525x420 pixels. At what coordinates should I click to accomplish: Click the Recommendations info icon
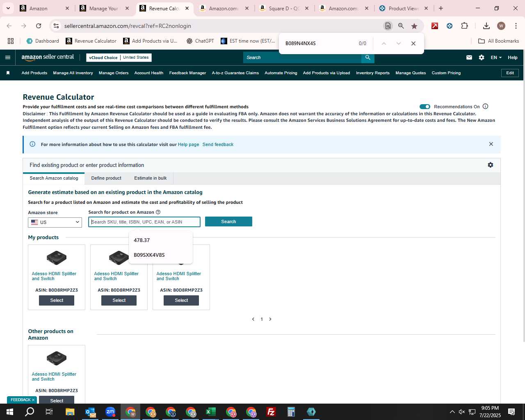486,107
